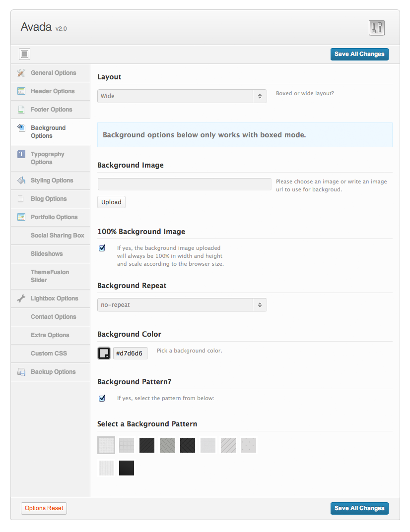Open the Background Color picker swatch

point(104,353)
